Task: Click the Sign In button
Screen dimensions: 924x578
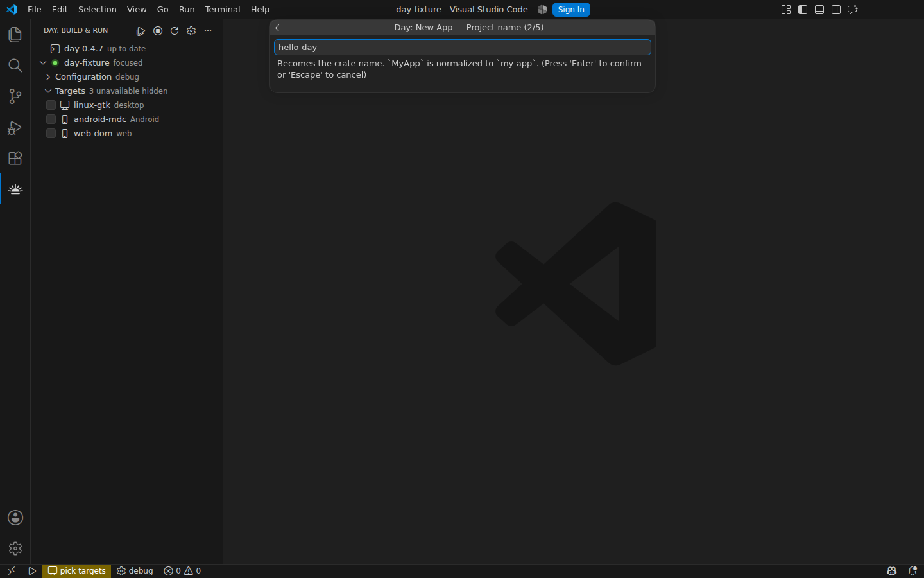Action: tap(571, 10)
